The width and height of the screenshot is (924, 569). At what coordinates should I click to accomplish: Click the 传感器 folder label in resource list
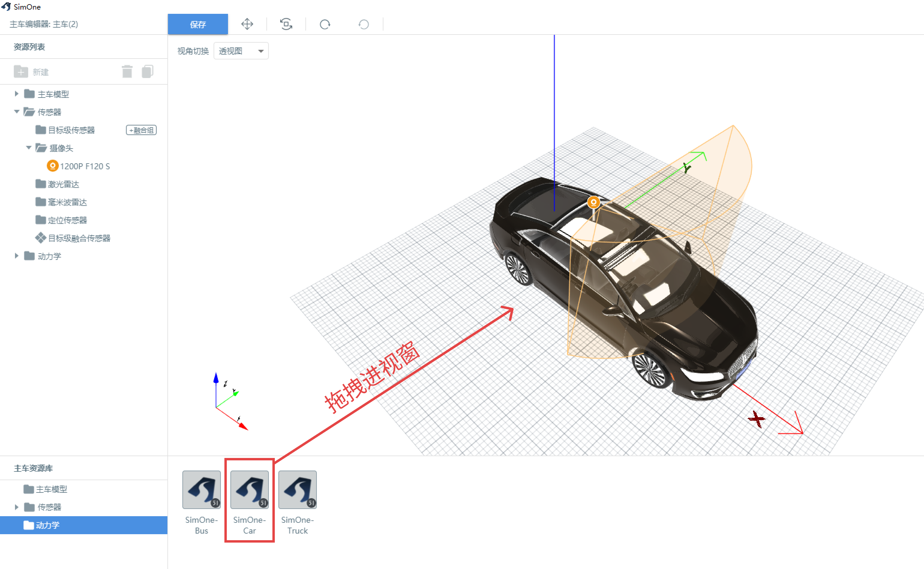click(x=49, y=112)
